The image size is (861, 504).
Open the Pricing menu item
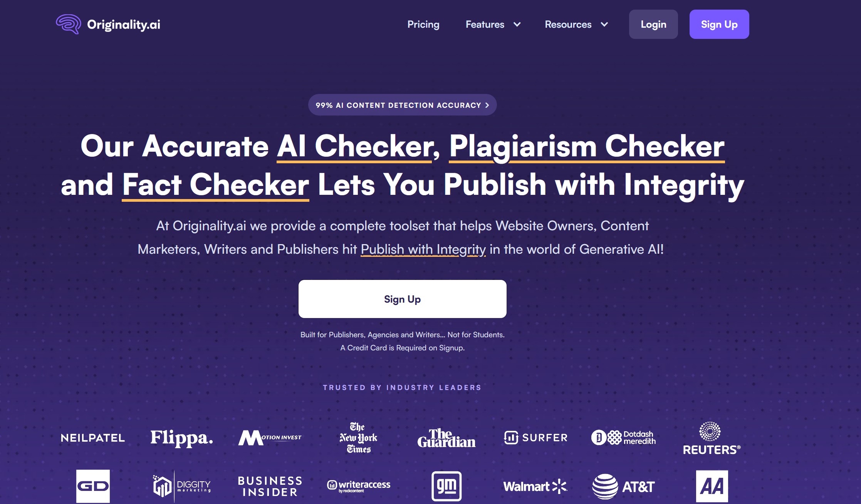tap(424, 25)
